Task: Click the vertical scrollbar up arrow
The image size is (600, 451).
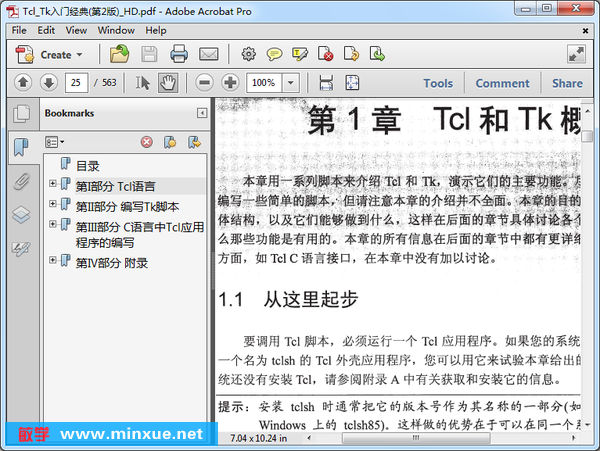Action: (x=587, y=112)
